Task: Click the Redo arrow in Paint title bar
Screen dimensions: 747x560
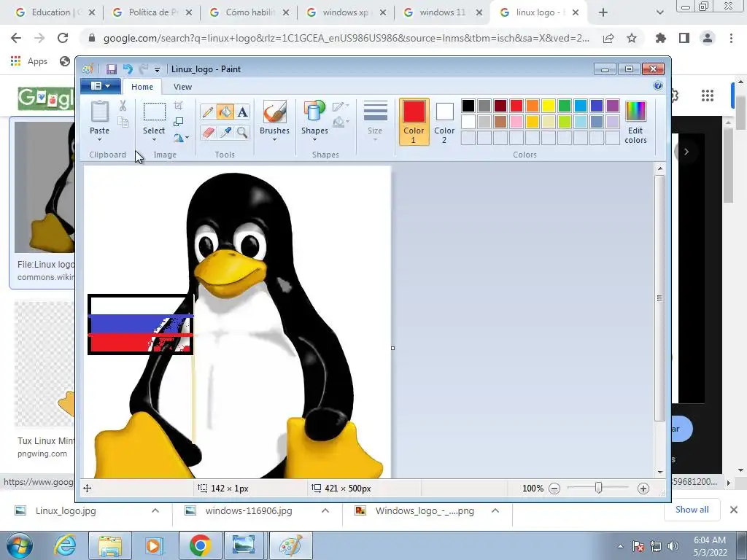Action: click(x=143, y=69)
